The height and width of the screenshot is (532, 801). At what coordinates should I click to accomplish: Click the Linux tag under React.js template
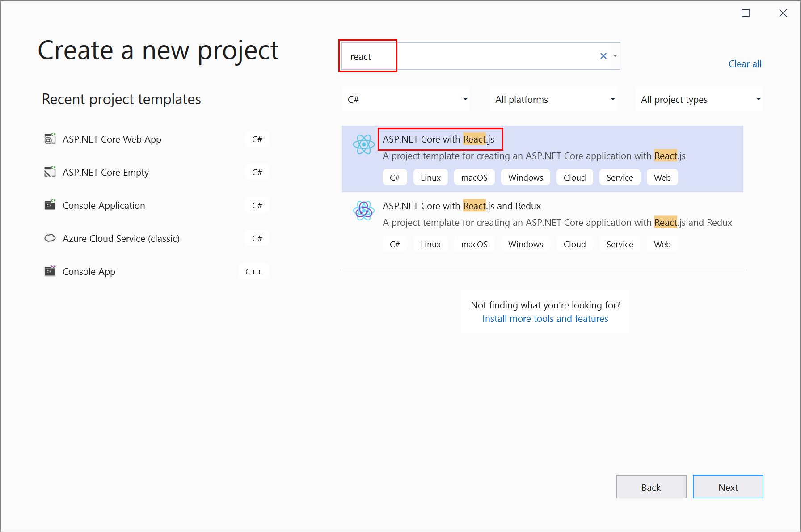[430, 177]
